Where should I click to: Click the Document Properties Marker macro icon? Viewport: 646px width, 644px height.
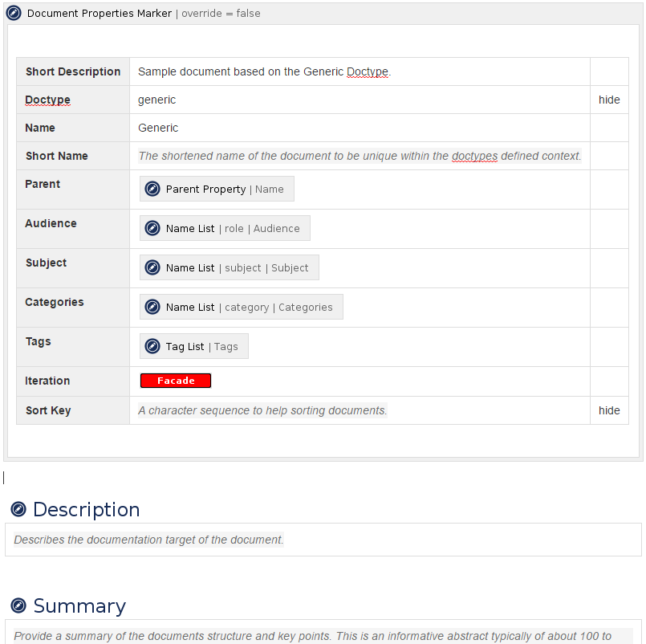[14, 14]
